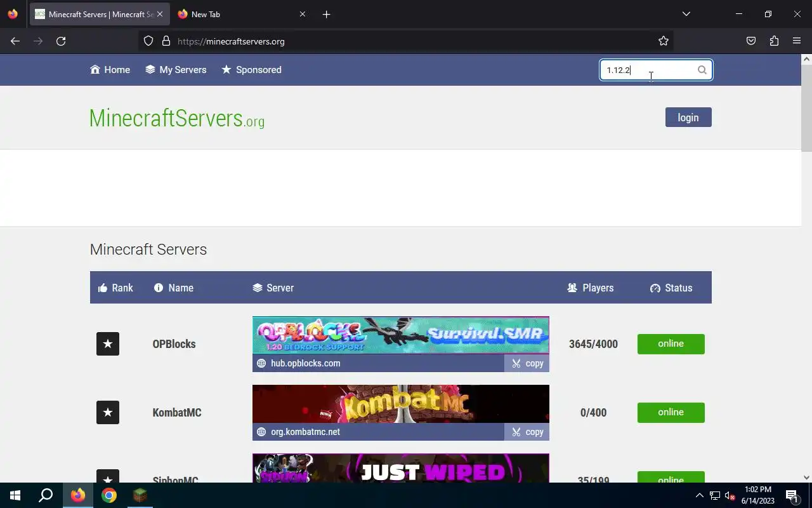Click the Players column header

591,288
